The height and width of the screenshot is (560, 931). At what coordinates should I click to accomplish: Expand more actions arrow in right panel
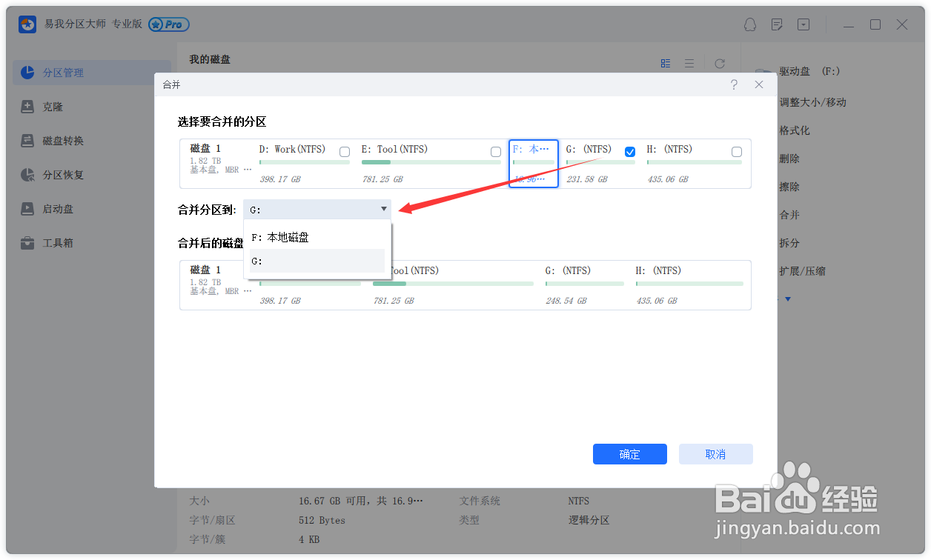(788, 299)
